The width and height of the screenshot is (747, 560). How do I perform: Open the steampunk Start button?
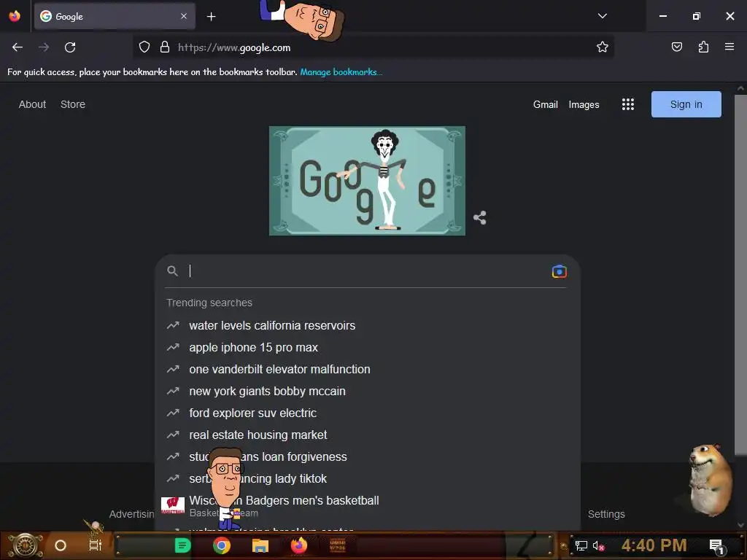point(25,545)
